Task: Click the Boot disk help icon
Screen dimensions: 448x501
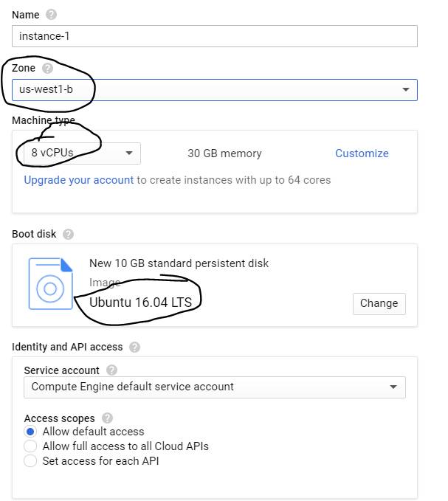Action: click(68, 235)
